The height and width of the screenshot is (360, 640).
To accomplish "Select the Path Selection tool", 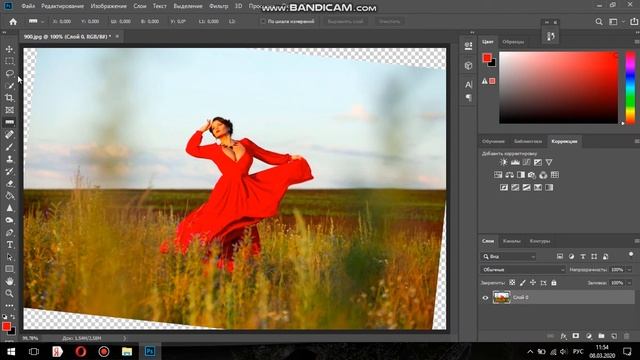I will 9,257.
